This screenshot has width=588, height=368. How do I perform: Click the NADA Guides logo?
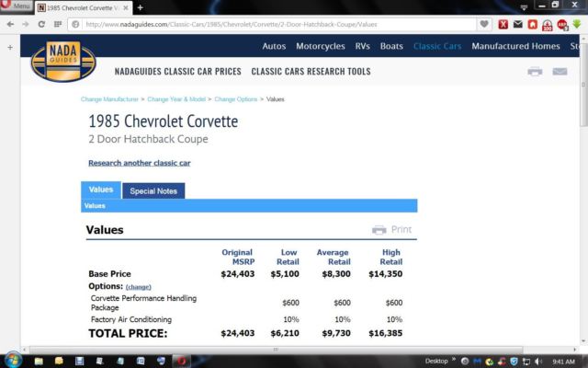coord(63,62)
